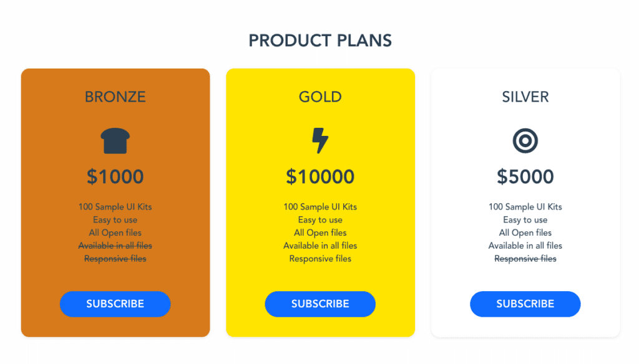Click struck-through 'Responsive files' in Silver card
Viewport: 639px width, 364px height.
point(525,259)
